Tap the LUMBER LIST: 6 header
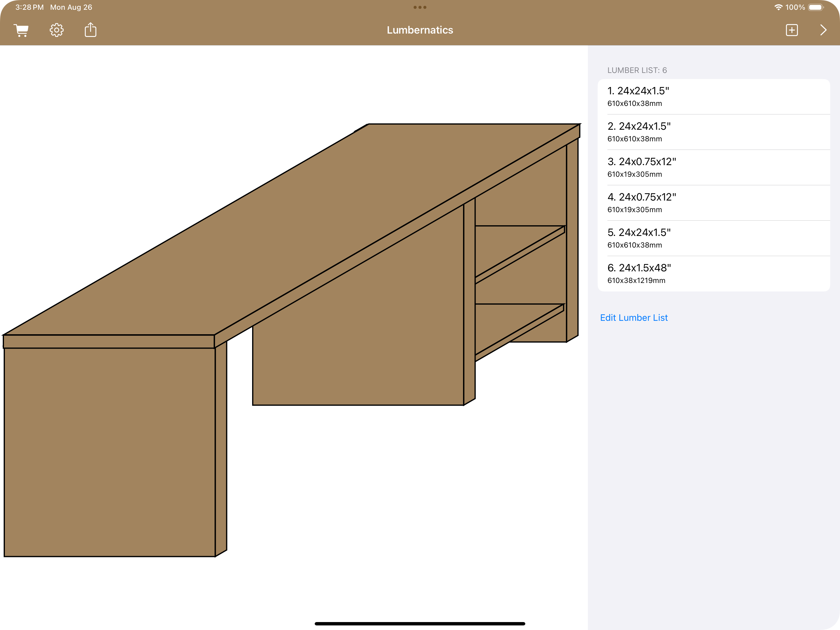The image size is (840, 630). point(637,70)
